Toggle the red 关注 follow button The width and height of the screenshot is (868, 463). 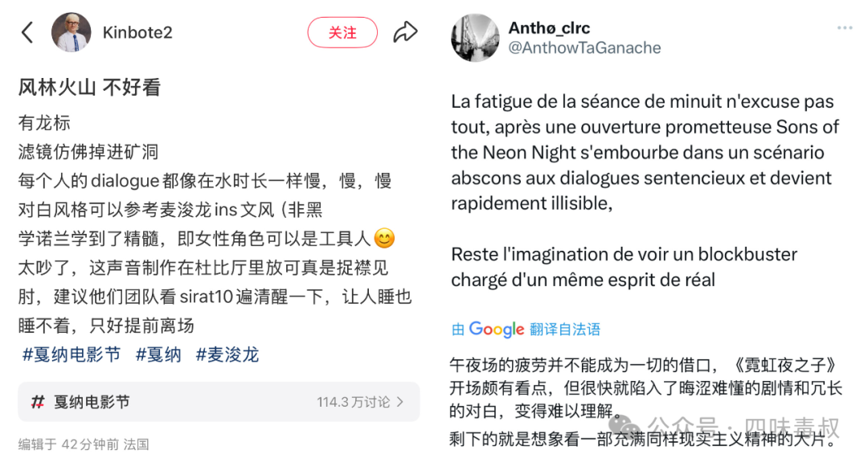click(342, 33)
